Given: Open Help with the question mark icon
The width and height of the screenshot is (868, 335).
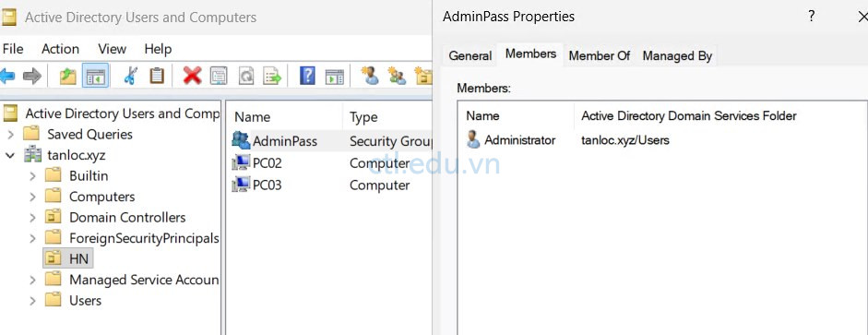Looking at the screenshot, I should tap(307, 76).
